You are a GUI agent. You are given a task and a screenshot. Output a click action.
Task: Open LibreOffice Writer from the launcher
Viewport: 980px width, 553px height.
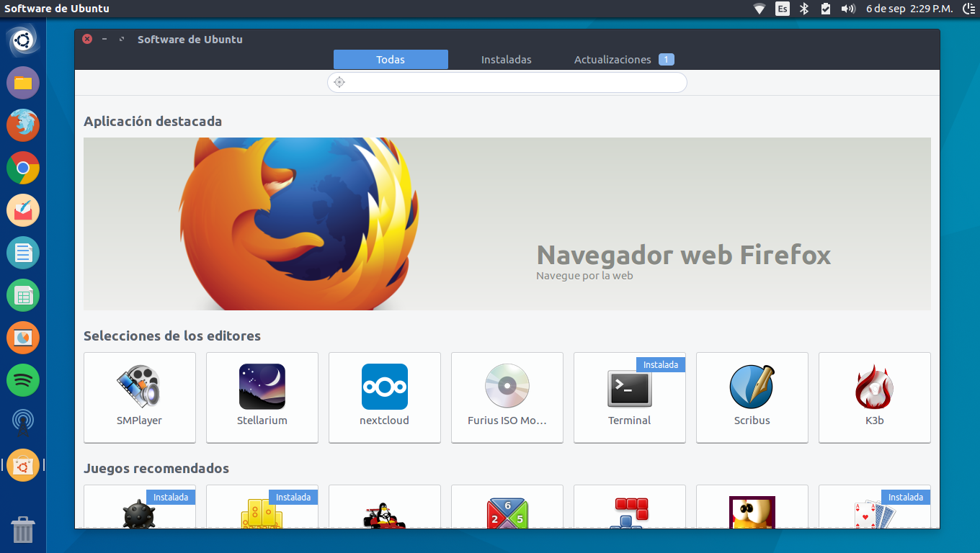click(23, 253)
